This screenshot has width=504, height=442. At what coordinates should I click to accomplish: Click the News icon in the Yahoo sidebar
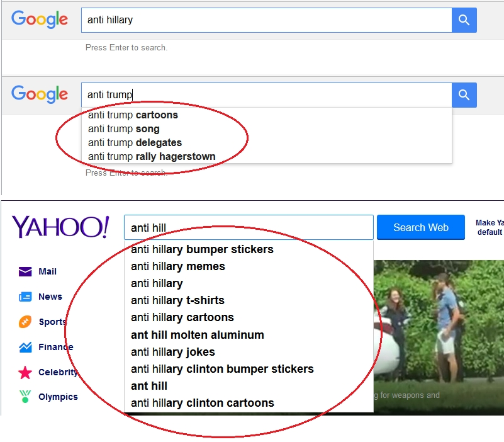click(25, 297)
